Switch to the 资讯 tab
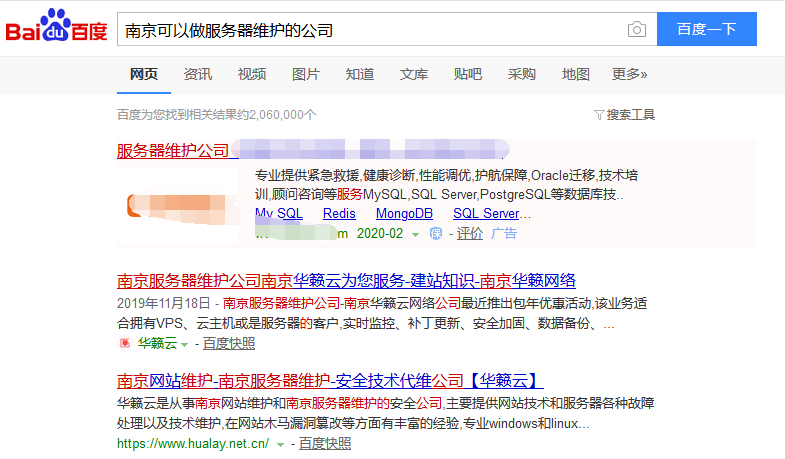Screen dimensions: 785x459 (198, 74)
